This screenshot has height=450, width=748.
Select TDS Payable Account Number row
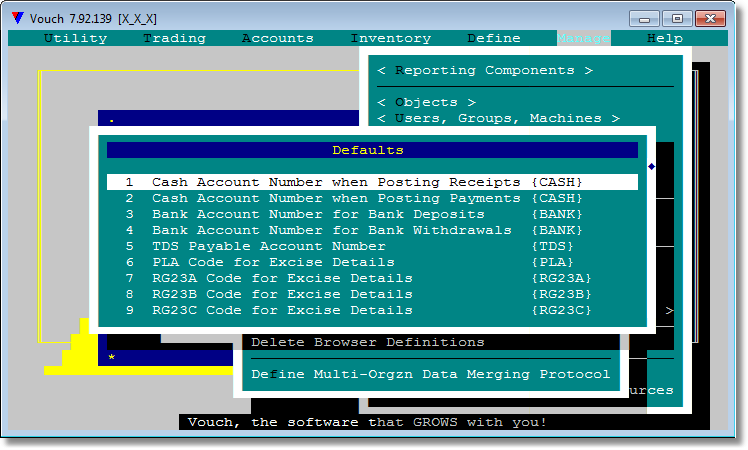pos(372,246)
